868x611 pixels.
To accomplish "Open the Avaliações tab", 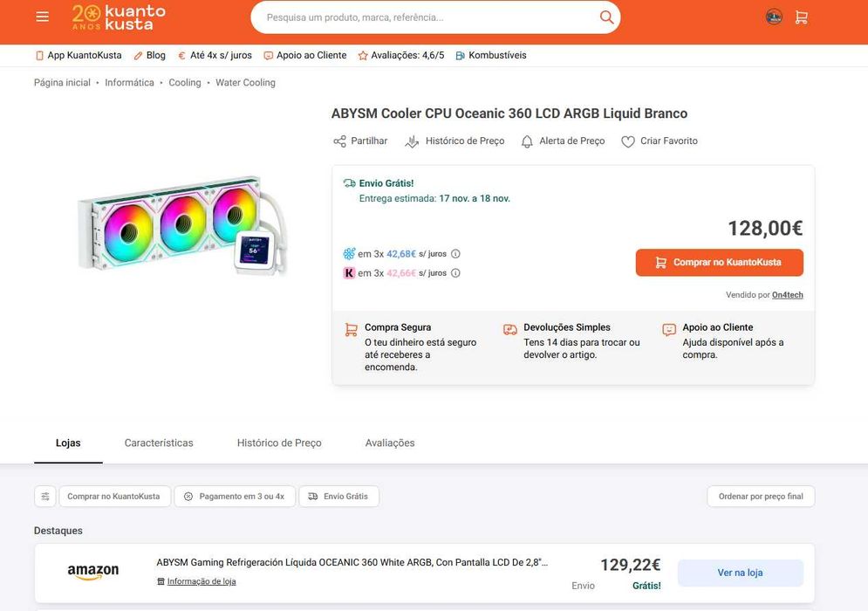I will pyautogui.click(x=390, y=443).
